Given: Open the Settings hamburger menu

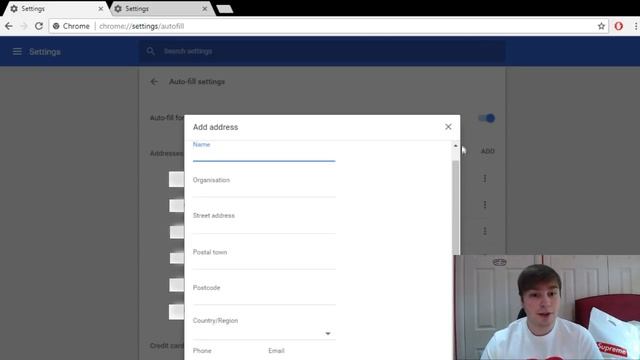Looking at the screenshot, I should [17, 51].
